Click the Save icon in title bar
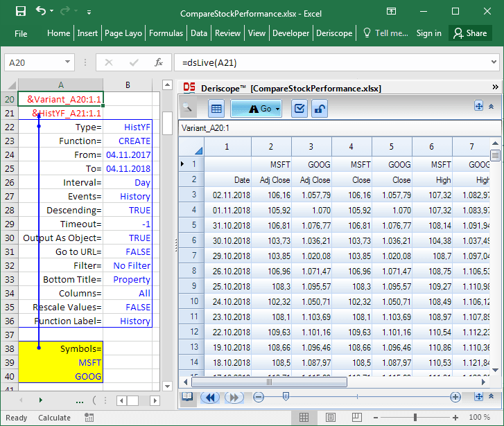 click(x=20, y=12)
